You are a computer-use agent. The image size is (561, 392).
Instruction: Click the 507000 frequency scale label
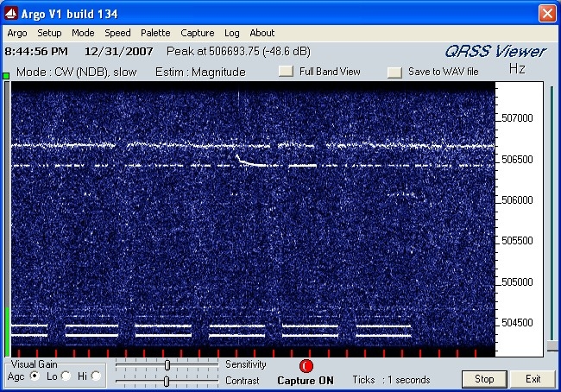click(517, 118)
